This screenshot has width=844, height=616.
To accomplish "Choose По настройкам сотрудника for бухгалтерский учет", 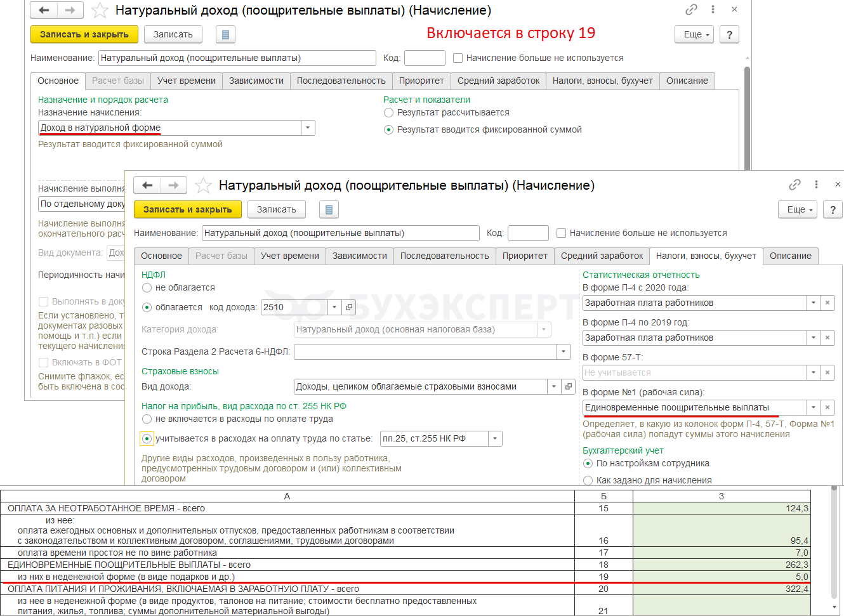I will [588, 463].
